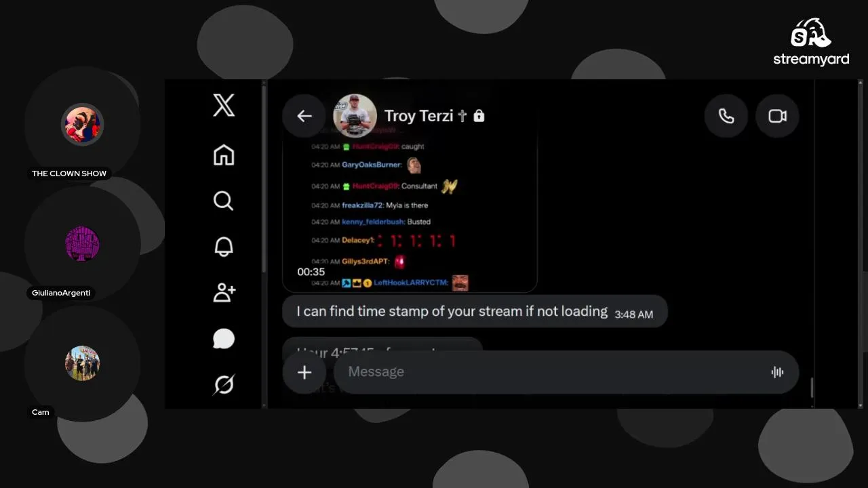
Task: Click the voice message waveform icon
Action: tap(777, 372)
